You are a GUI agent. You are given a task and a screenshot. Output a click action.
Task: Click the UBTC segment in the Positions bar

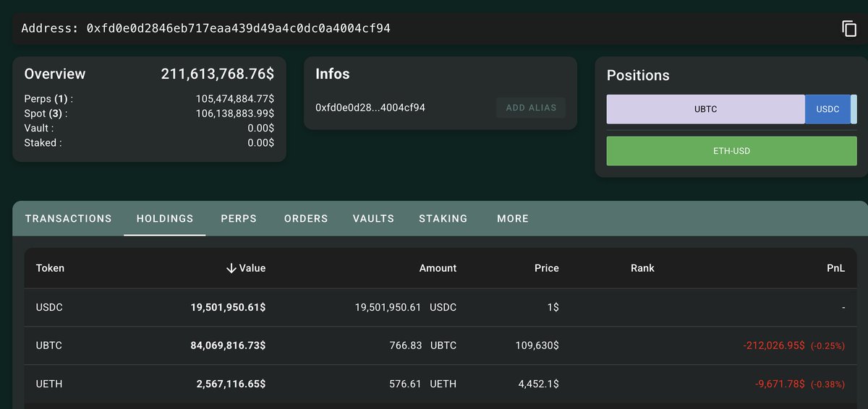coord(705,109)
